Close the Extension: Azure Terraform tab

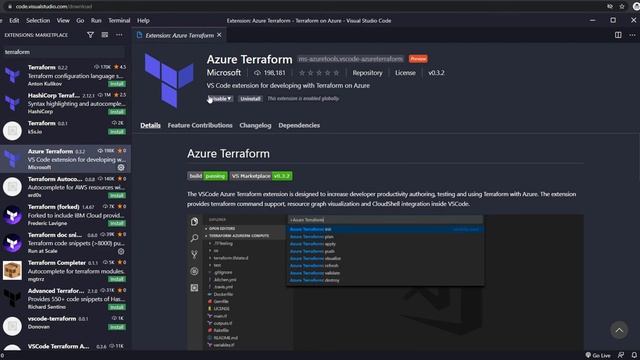click(x=220, y=35)
